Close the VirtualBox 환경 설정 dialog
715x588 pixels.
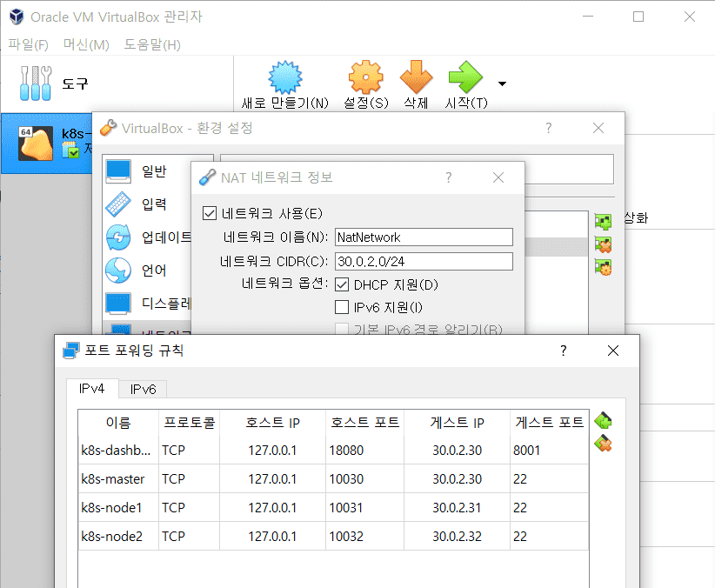point(598,128)
